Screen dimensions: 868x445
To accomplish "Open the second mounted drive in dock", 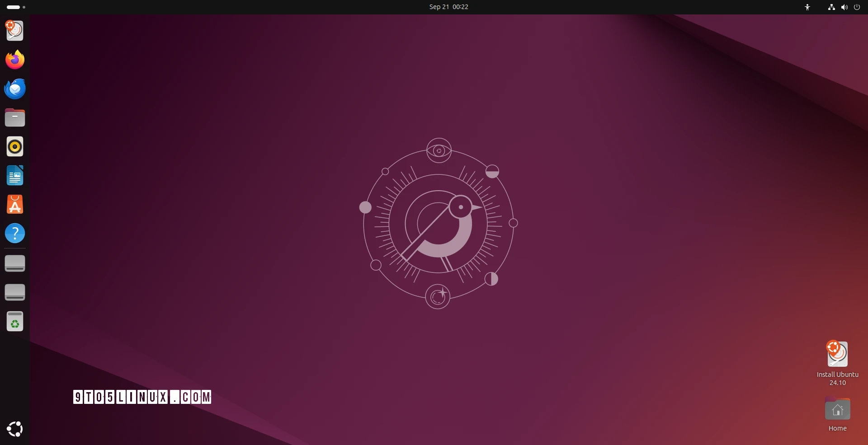I will click(15, 292).
